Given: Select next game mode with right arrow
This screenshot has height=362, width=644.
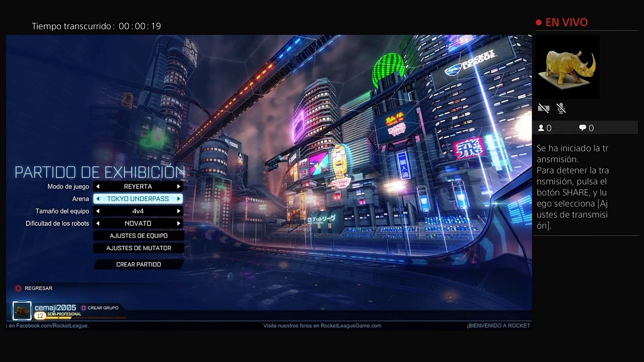Looking at the screenshot, I should point(178,187).
